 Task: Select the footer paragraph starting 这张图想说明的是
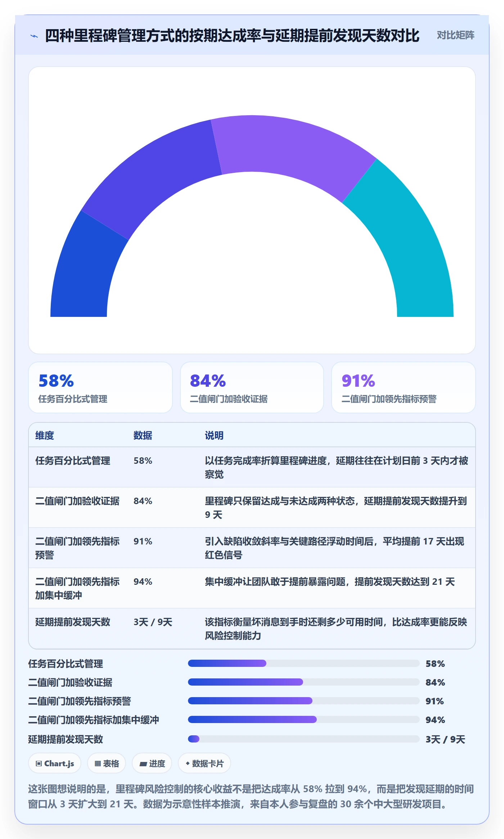tap(251, 796)
